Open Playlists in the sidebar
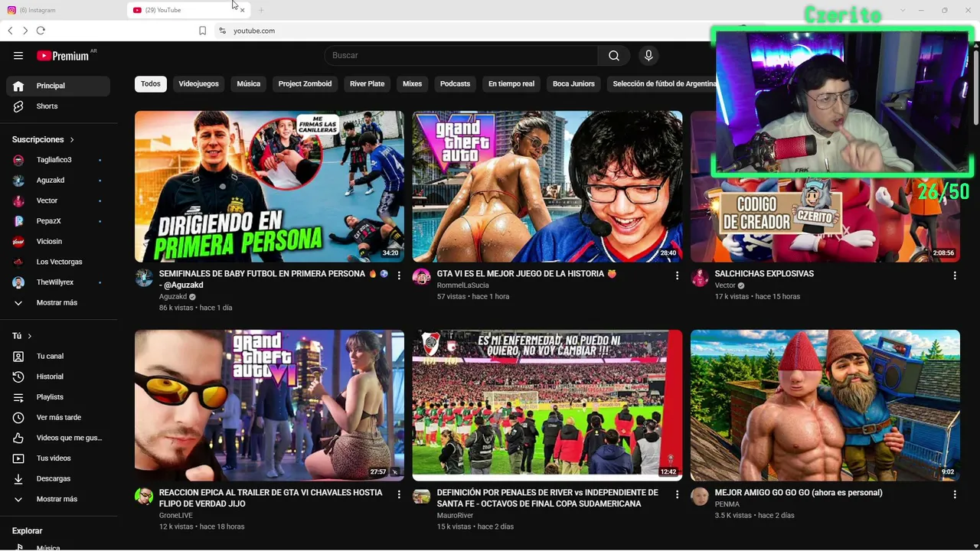Screen dimensions: 980x551 (58, 397)
